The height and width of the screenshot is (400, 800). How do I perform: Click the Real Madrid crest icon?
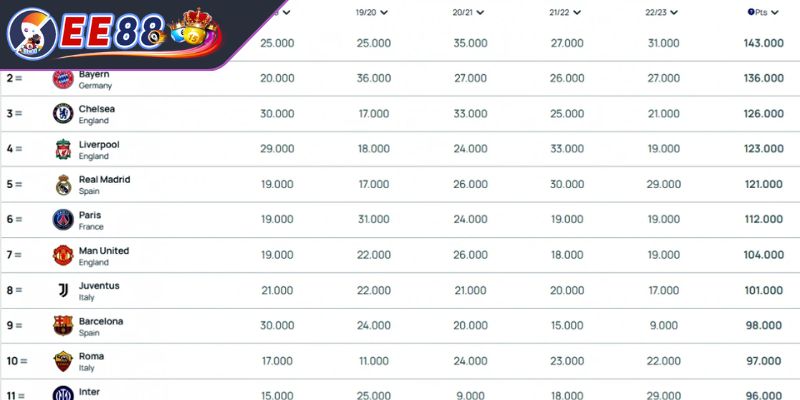click(63, 184)
